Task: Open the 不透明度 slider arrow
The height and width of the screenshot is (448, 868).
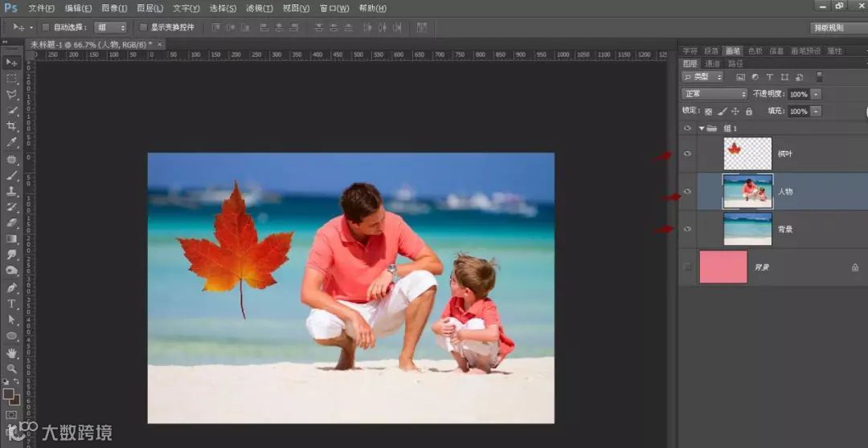Action: pyautogui.click(x=816, y=94)
